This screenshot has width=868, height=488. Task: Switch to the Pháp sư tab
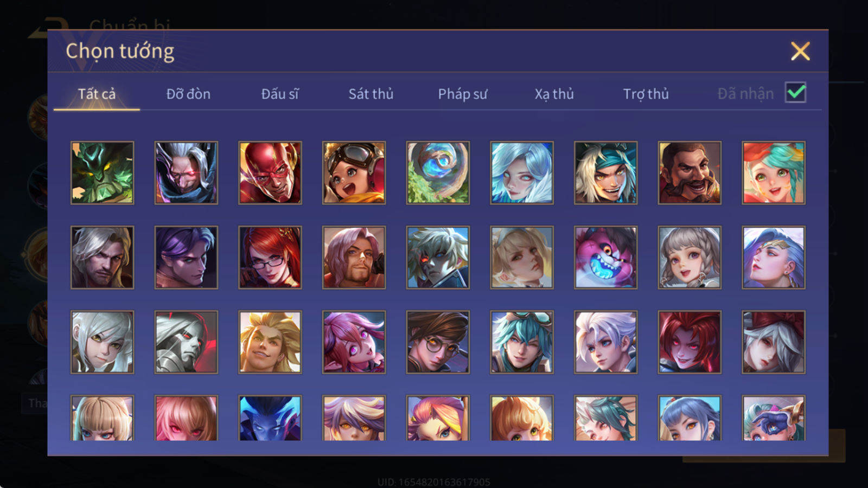[462, 94]
